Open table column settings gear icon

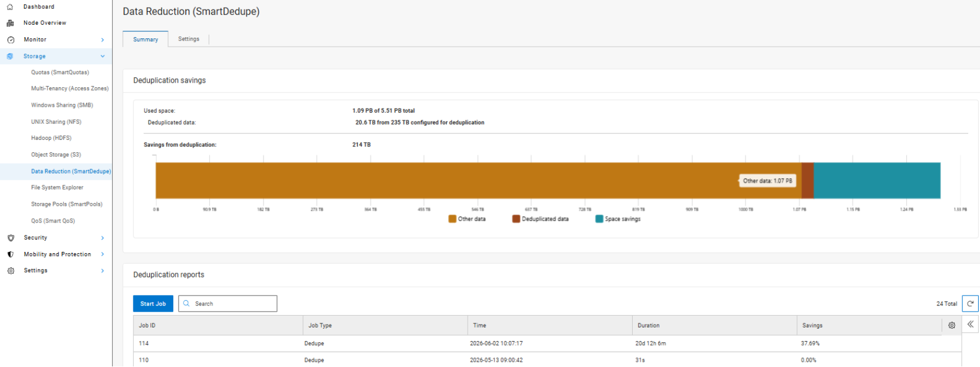pos(952,325)
